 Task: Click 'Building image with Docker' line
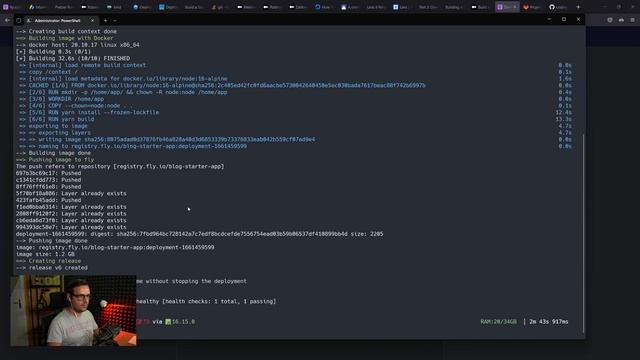64,38
